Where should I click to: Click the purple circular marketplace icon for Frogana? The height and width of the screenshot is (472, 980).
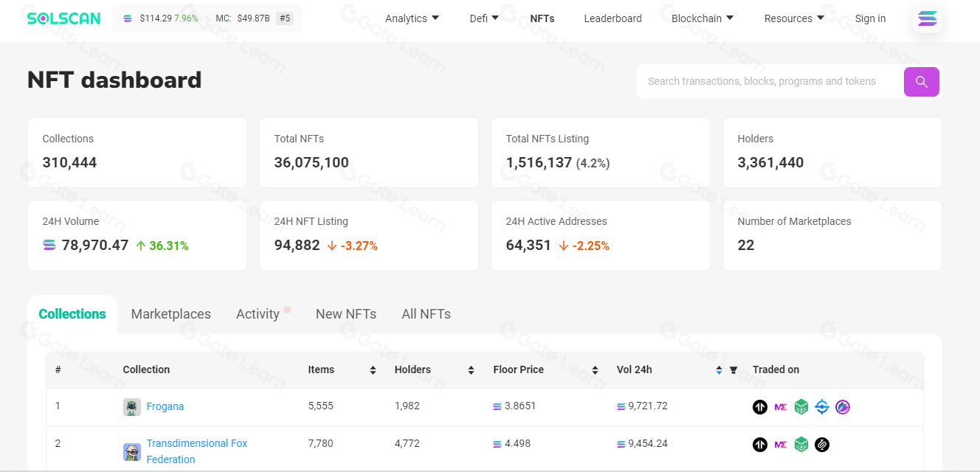click(x=843, y=407)
